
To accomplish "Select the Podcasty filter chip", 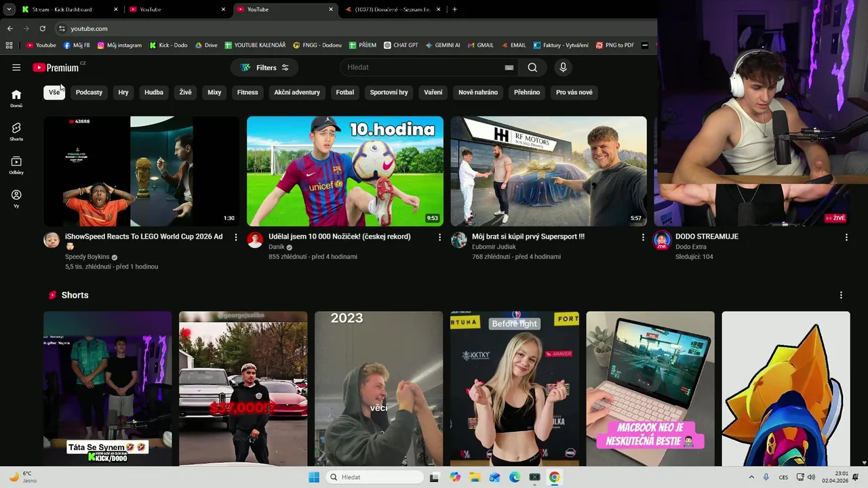I will [x=89, y=92].
